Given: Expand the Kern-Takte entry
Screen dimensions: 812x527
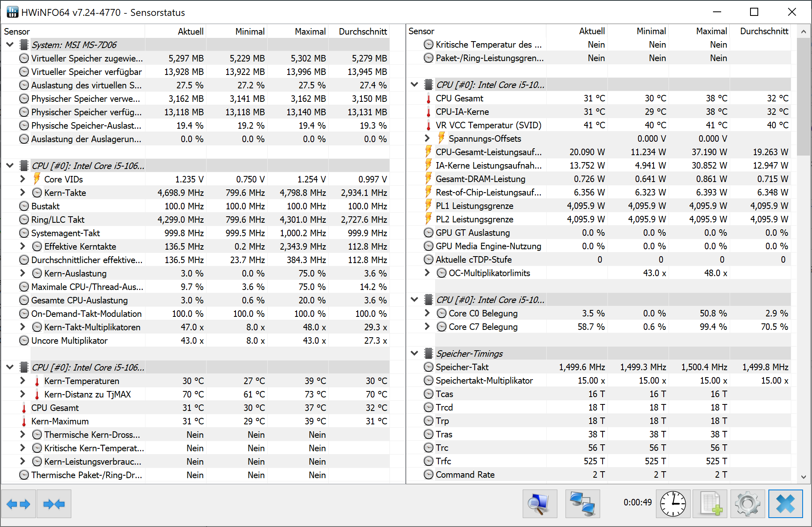Looking at the screenshot, I should (x=23, y=192).
